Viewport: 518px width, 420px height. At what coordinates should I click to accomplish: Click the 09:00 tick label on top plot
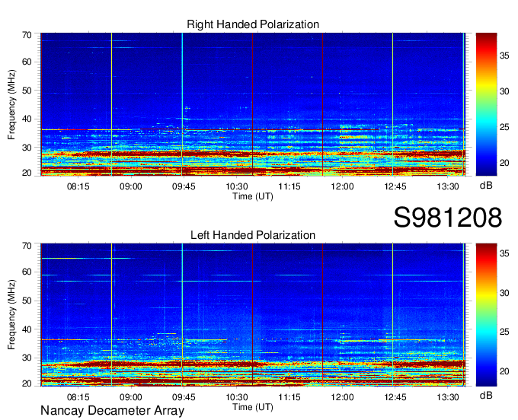(x=131, y=186)
